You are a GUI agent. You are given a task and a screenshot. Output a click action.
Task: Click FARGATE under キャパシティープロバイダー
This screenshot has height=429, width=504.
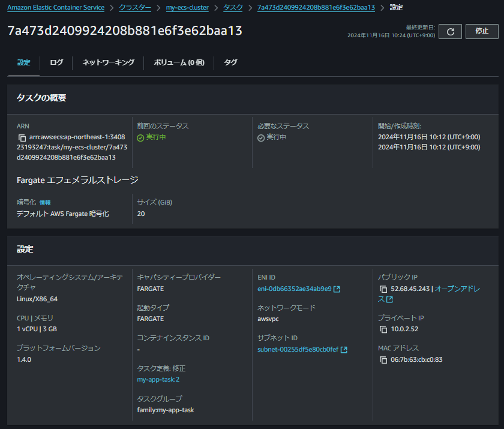click(x=151, y=289)
